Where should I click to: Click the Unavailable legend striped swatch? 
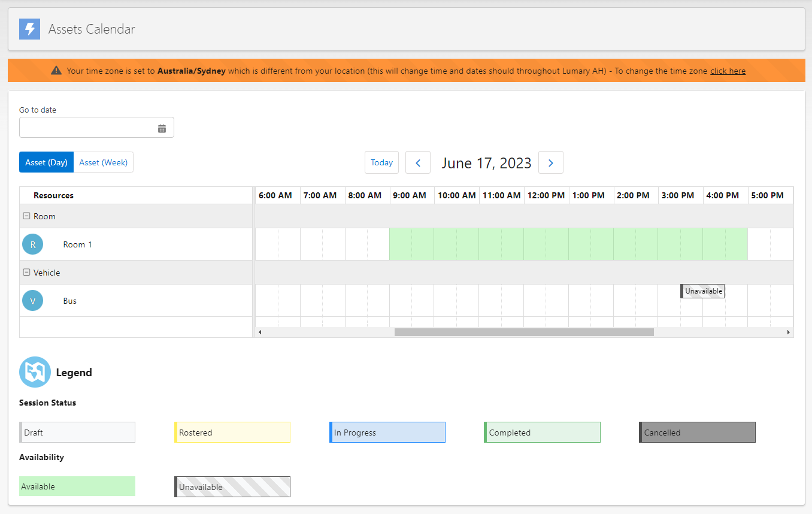point(232,486)
